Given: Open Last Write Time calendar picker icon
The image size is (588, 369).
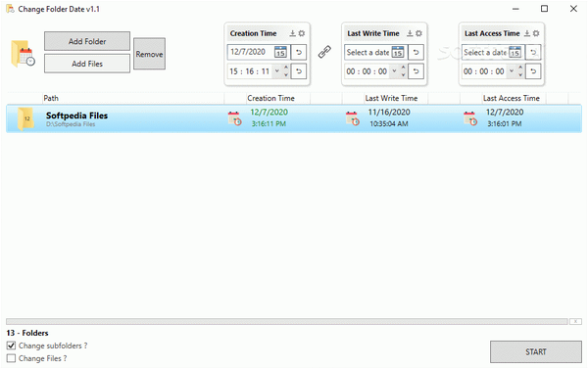Looking at the screenshot, I should tap(398, 52).
